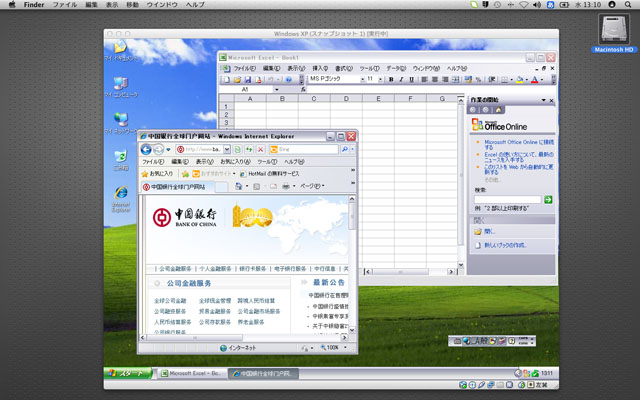The image size is (640, 400).
Task: Click the percent style icon in Excel
Action: point(478,80)
